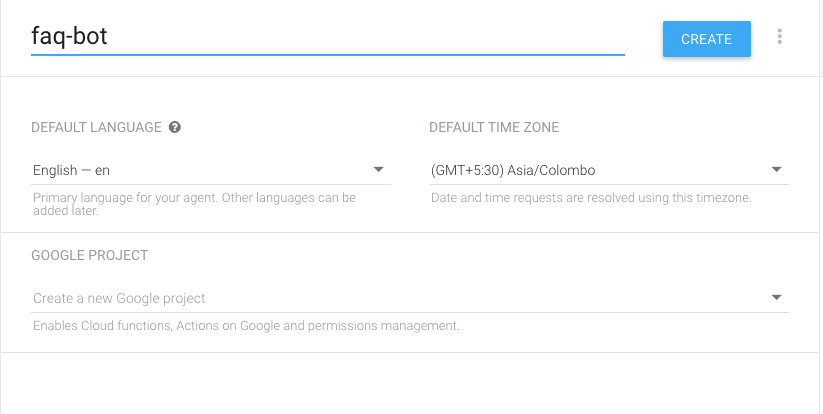Click the 'Primary language for your agent' hint
This screenshot has width=823, height=414.
click(194, 204)
